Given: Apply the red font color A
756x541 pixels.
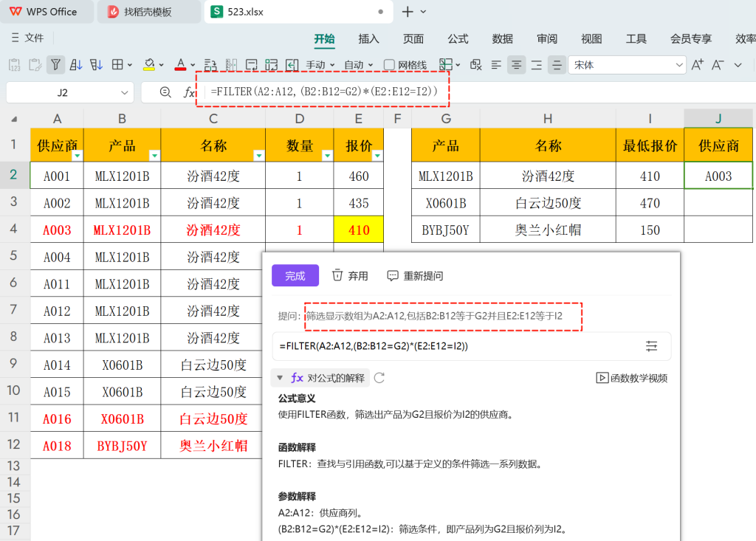Looking at the screenshot, I should coord(180,65).
